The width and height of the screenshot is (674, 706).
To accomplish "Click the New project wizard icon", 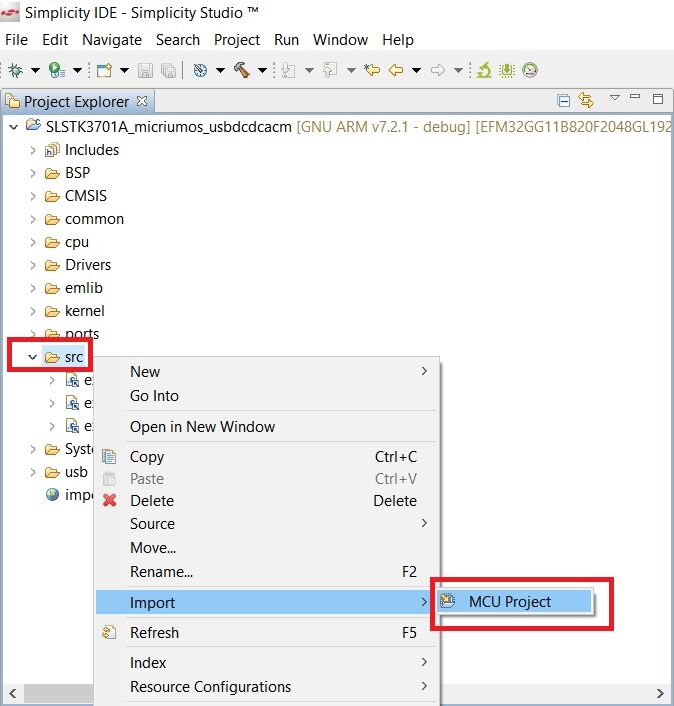I will (104, 70).
